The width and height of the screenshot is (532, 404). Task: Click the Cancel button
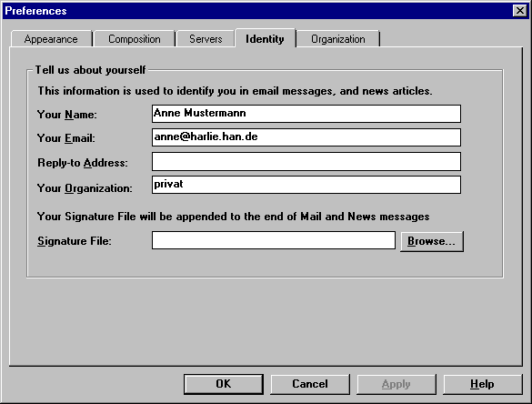pyautogui.click(x=310, y=384)
